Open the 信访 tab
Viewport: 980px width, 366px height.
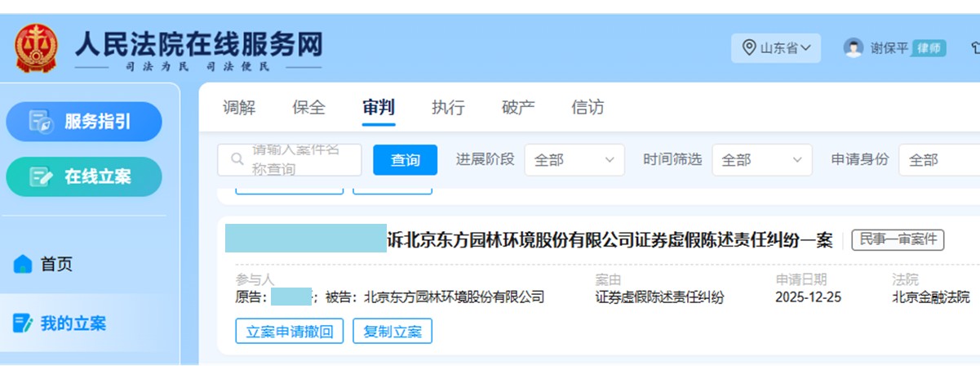(x=588, y=107)
